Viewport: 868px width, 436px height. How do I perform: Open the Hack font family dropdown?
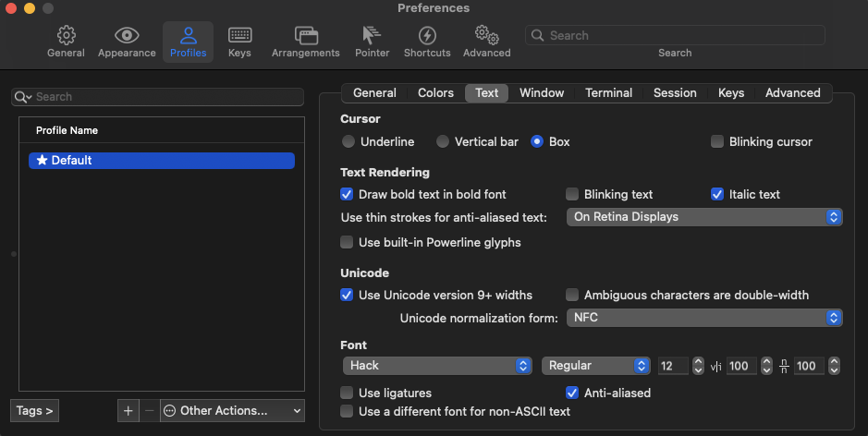pyautogui.click(x=437, y=366)
